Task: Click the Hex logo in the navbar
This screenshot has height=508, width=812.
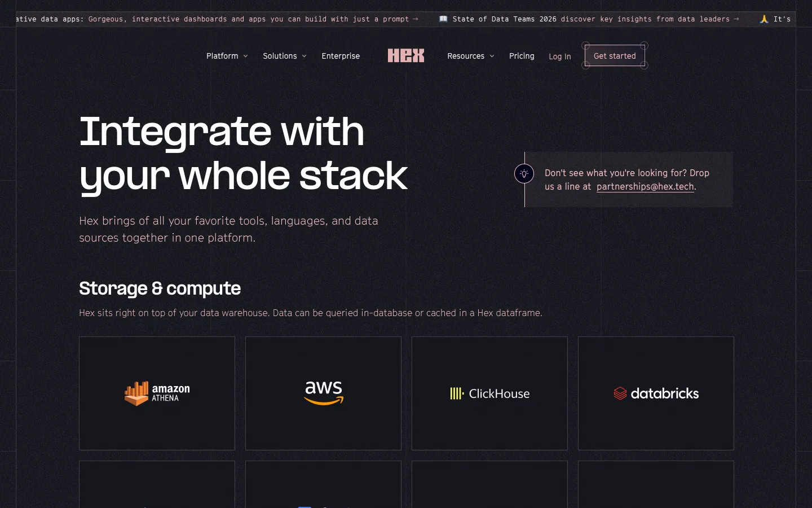Action: [405, 55]
